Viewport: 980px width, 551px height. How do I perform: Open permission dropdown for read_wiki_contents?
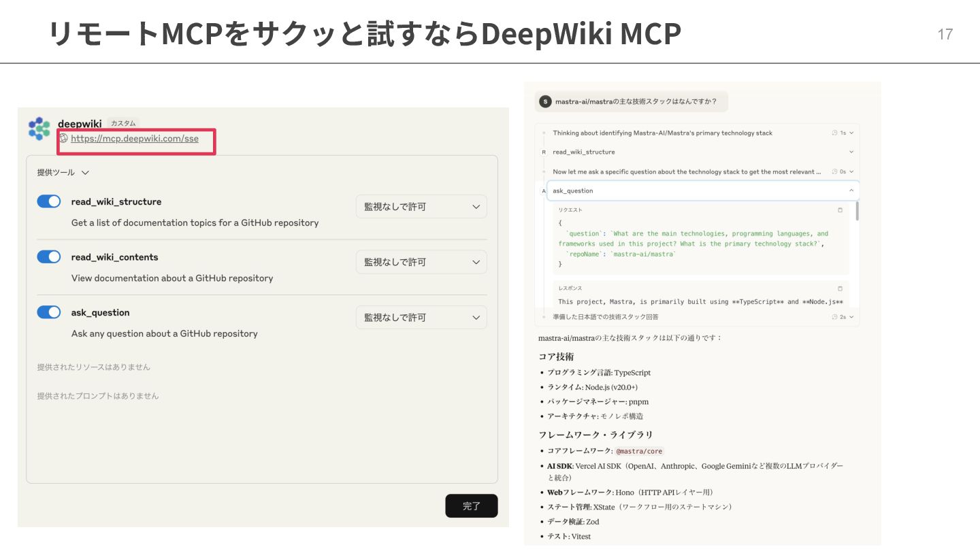click(421, 262)
